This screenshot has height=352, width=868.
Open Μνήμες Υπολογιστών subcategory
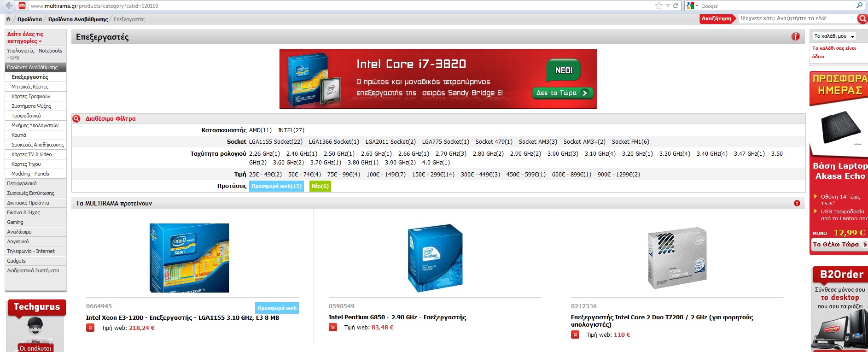pyautogui.click(x=35, y=125)
